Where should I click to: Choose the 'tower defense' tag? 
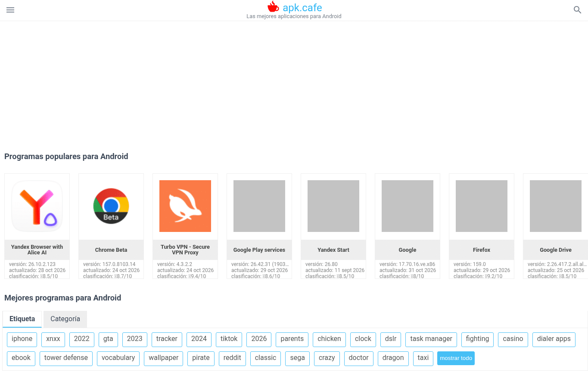[x=66, y=358]
